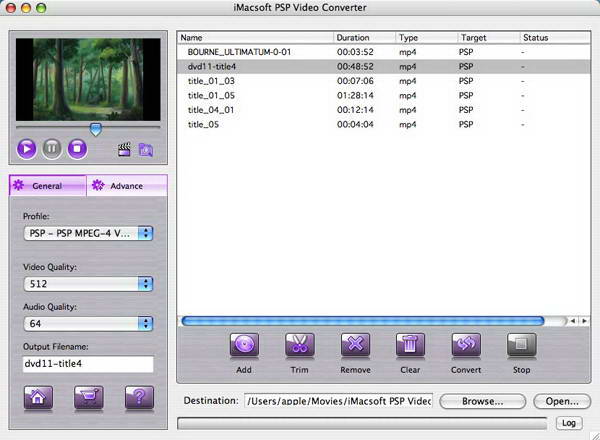
Task: Start playback with the Play button
Action: pyautogui.click(x=26, y=149)
